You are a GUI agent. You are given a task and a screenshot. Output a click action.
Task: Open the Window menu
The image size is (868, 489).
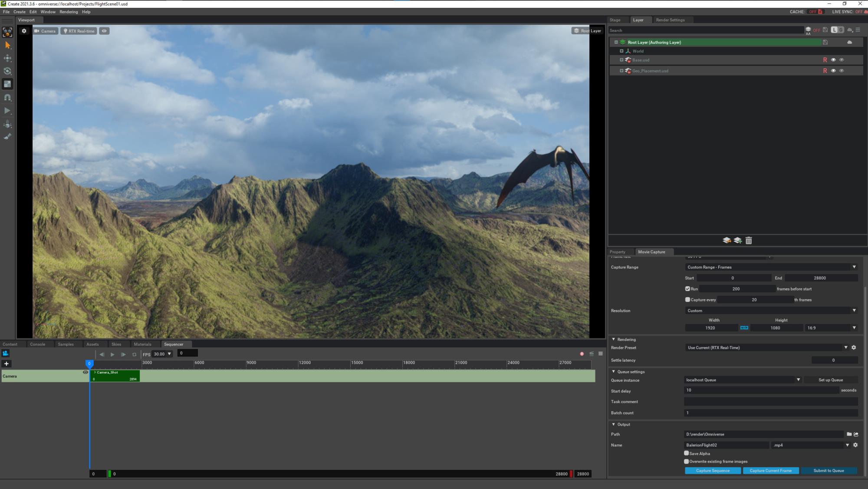click(x=48, y=12)
